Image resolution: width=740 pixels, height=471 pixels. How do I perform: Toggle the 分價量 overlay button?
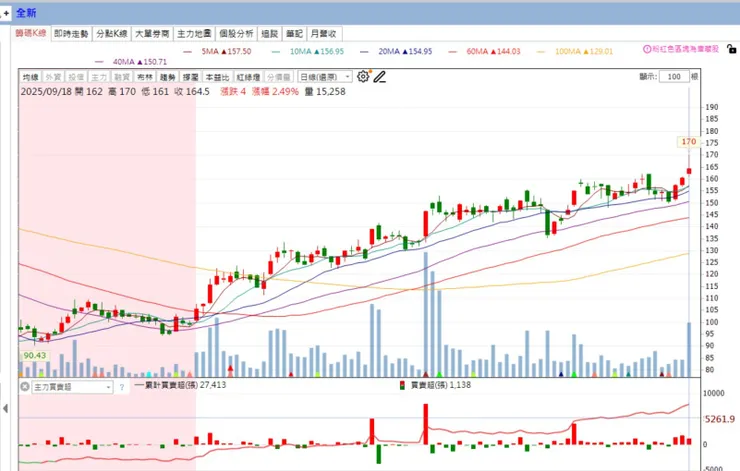coord(279,76)
